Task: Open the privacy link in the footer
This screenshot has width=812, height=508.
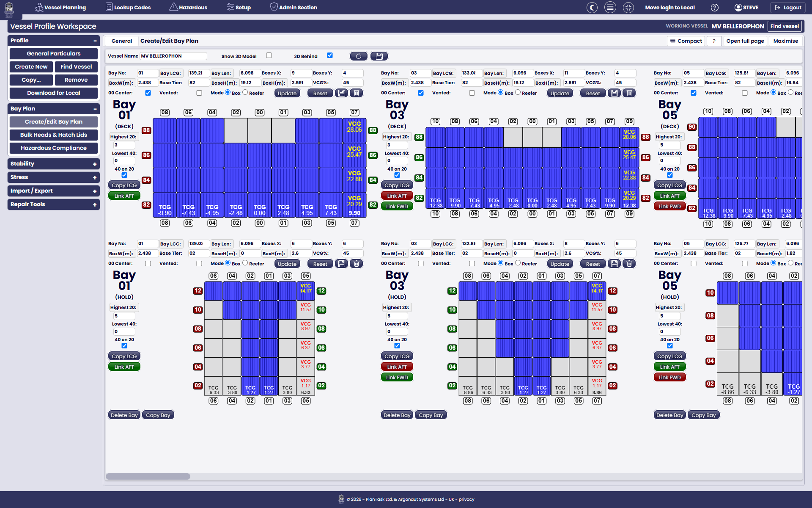Action: [x=466, y=500]
